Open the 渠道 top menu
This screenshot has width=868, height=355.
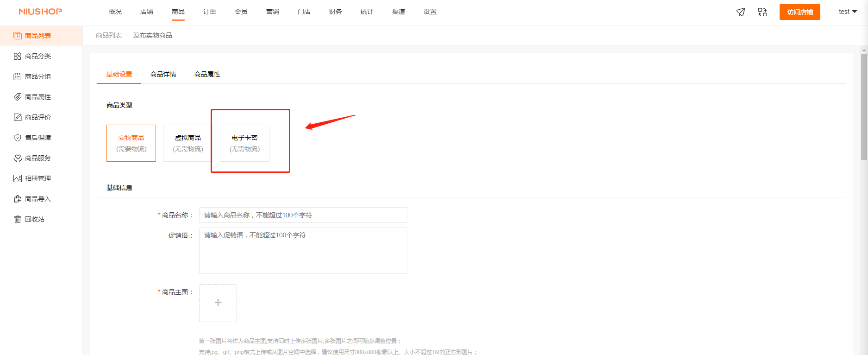click(x=399, y=12)
